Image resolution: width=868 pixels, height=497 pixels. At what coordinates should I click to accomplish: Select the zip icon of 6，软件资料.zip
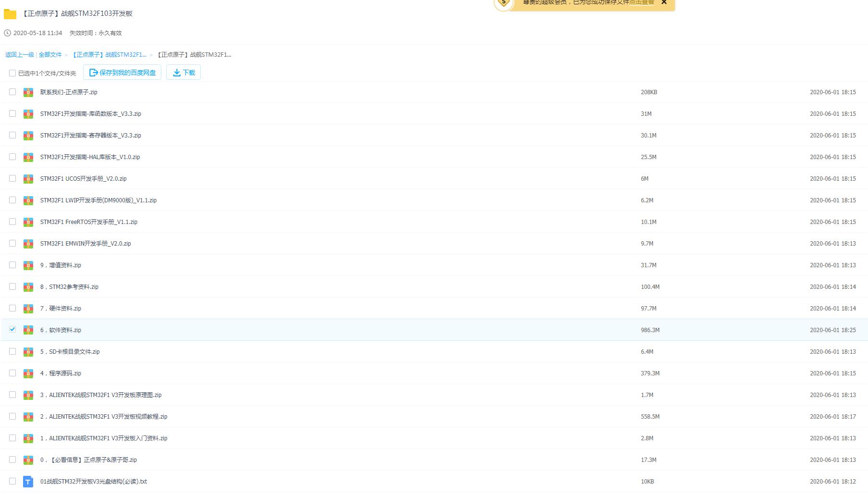tap(28, 330)
